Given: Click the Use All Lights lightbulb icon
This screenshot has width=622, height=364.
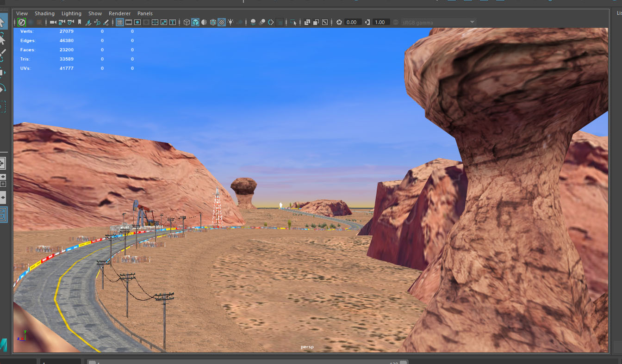Looking at the screenshot, I should [x=230, y=22].
